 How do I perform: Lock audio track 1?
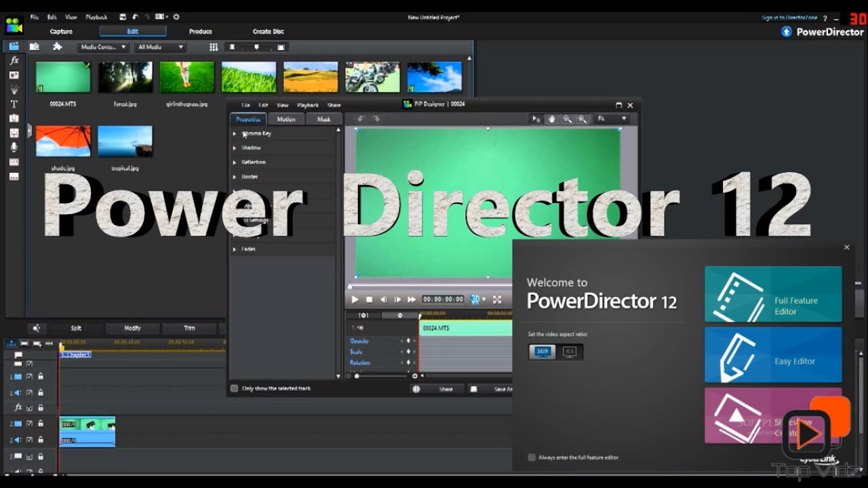pyautogui.click(x=41, y=393)
